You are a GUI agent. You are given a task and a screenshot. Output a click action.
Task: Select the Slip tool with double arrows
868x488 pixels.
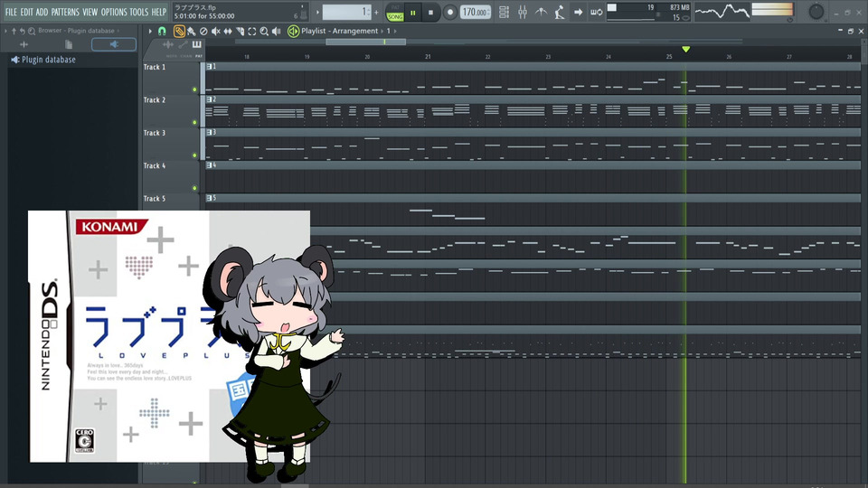point(228,32)
